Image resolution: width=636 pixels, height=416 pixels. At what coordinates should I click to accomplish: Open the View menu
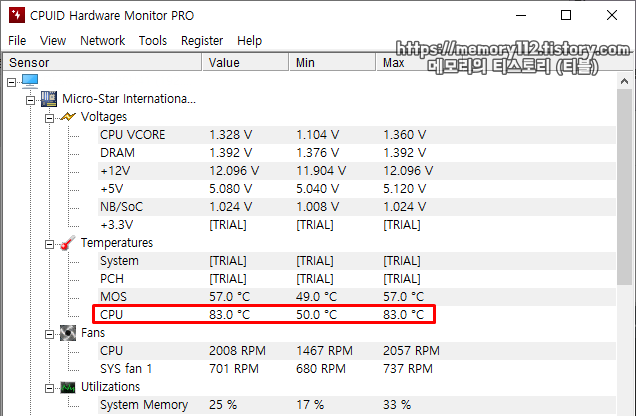coord(53,41)
